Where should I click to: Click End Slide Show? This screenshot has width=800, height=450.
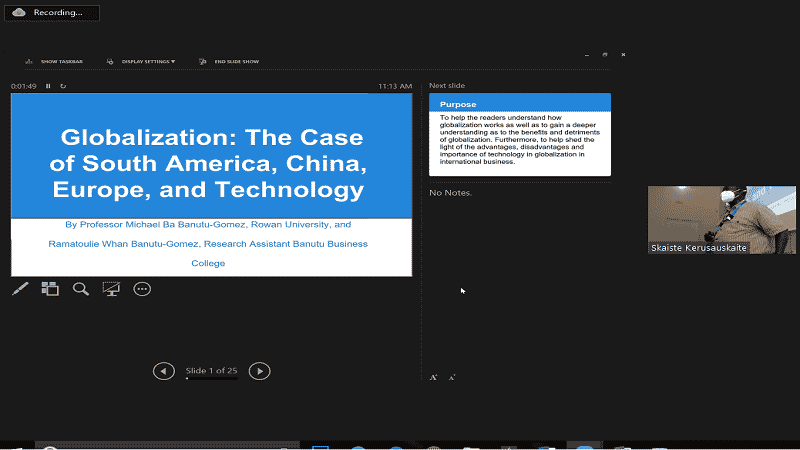point(229,61)
